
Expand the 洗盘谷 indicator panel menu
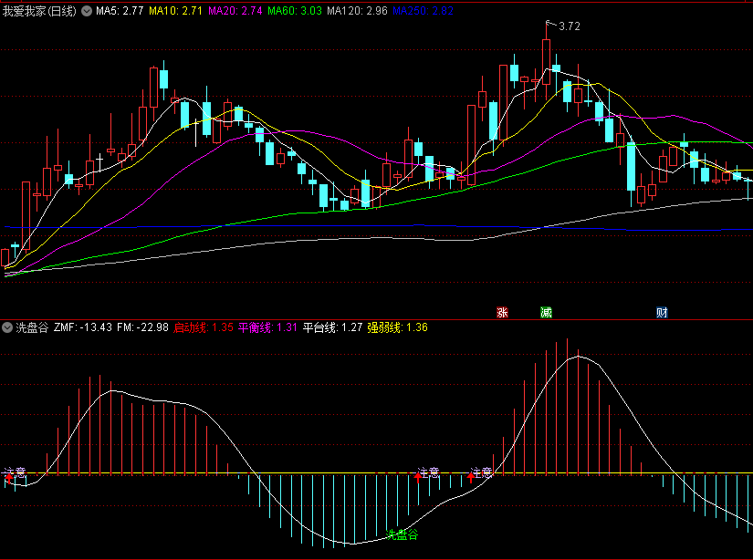[7, 327]
